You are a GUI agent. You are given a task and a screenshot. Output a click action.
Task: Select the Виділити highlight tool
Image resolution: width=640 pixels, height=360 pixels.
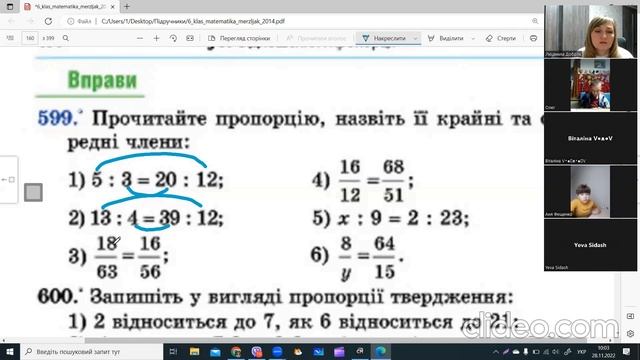pyautogui.click(x=445, y=38)
